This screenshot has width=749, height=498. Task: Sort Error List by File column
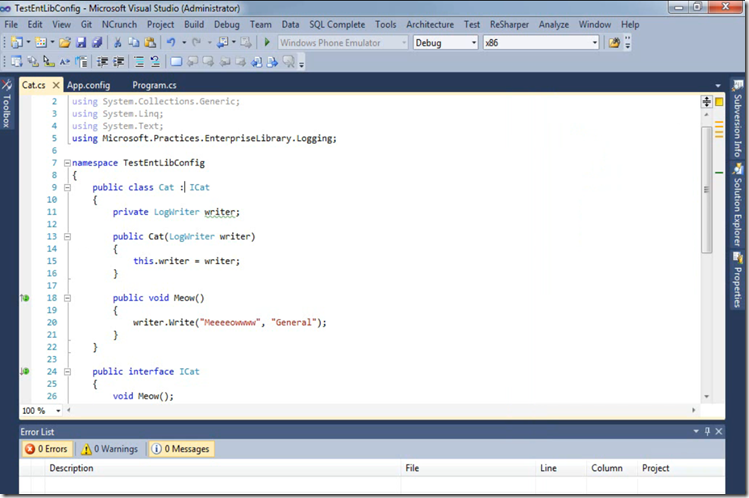pyautogui.click(x=468, y=468)
